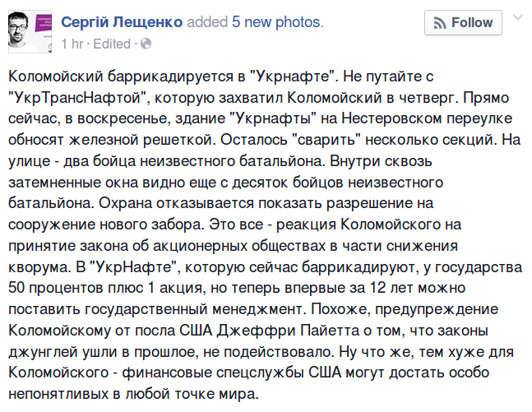Click the RSS feed icon inside Follow

point(440,23)
